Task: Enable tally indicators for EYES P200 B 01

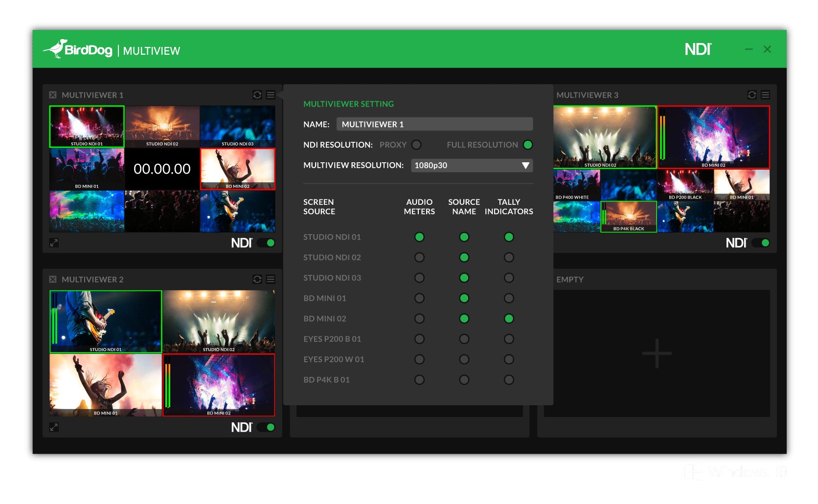Action: coord(509,339)
